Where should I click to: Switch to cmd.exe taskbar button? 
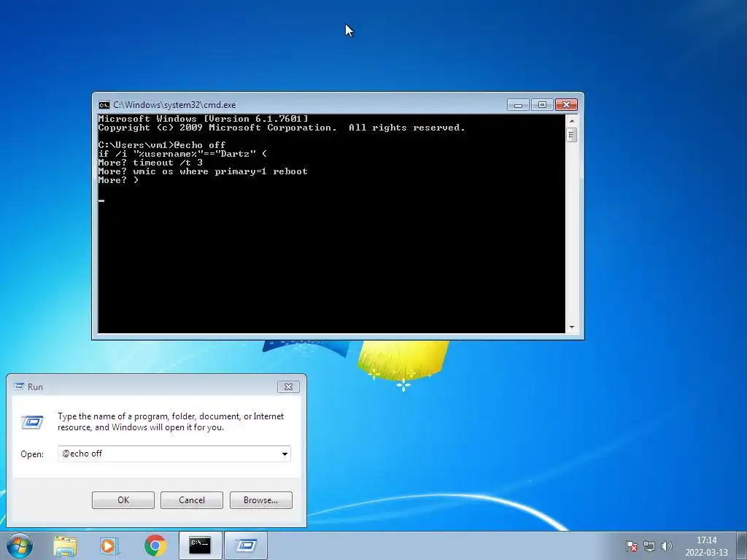(200, 545)
